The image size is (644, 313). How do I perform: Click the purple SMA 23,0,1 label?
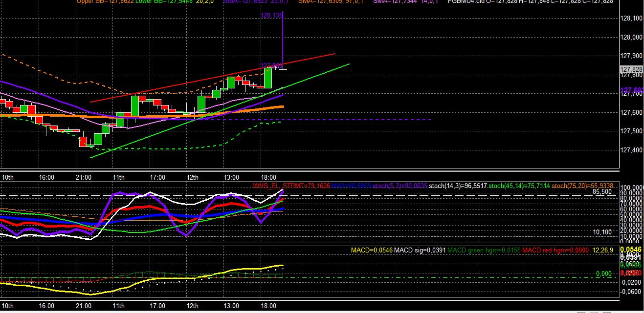click(257, 1)
